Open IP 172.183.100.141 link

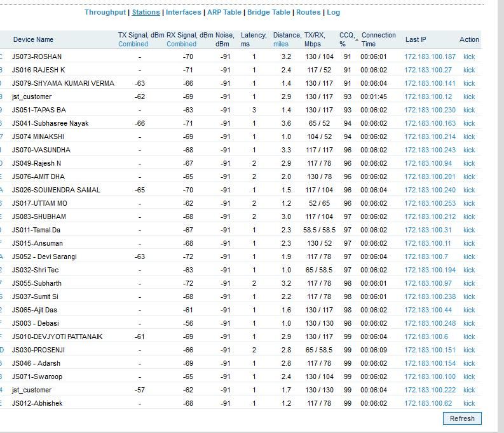point(430,83)
